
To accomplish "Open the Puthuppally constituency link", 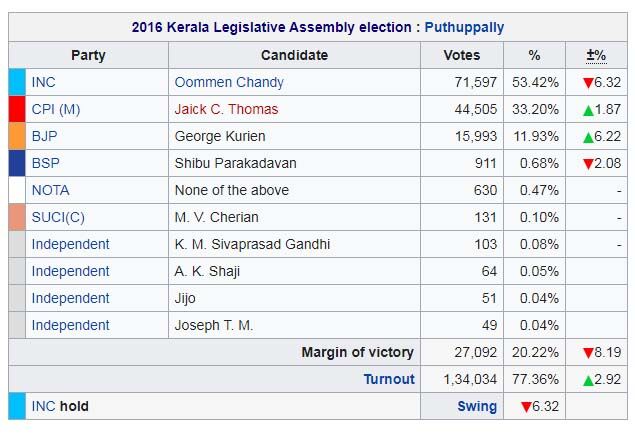I will pyautogui.click(x=464, y=27).
